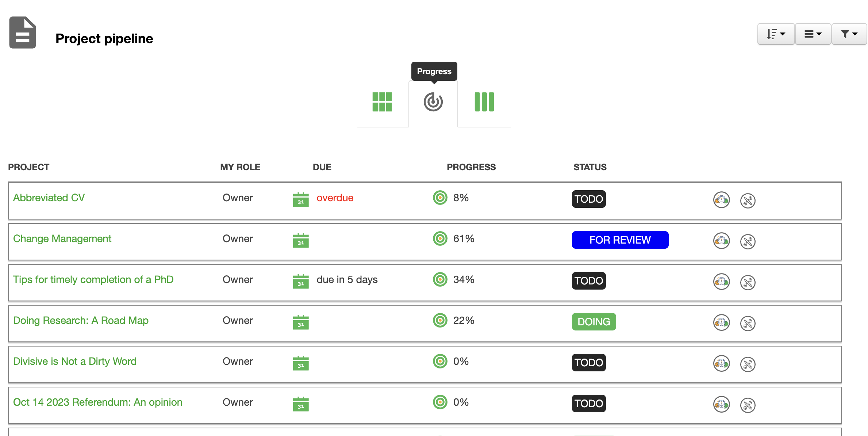The image size is (868, 436).
Task: Open Doing Research: A Road Map project
Action: (x=81, y=320)
